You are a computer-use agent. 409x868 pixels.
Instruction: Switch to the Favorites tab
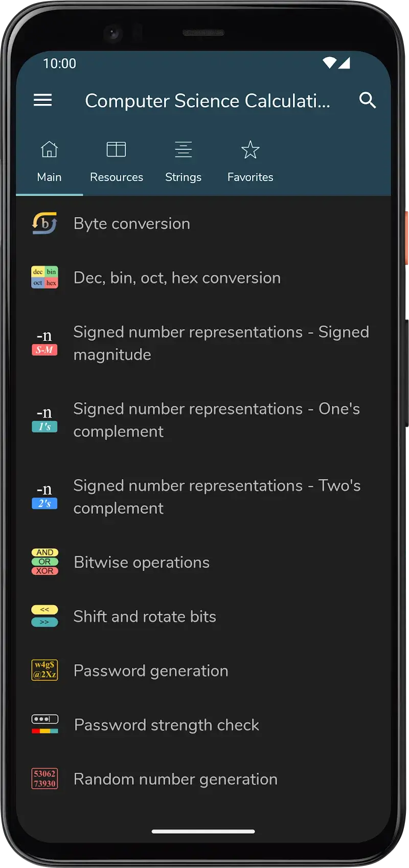pos(250,161)
